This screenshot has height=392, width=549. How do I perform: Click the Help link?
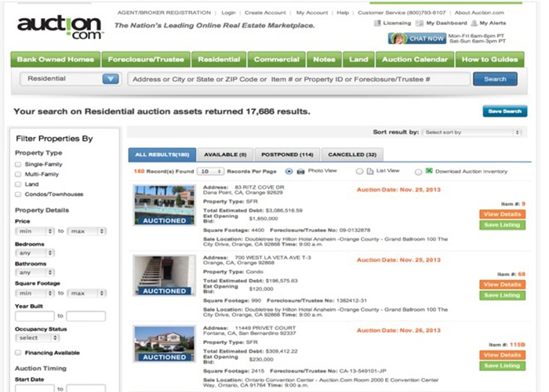(343, 13)
